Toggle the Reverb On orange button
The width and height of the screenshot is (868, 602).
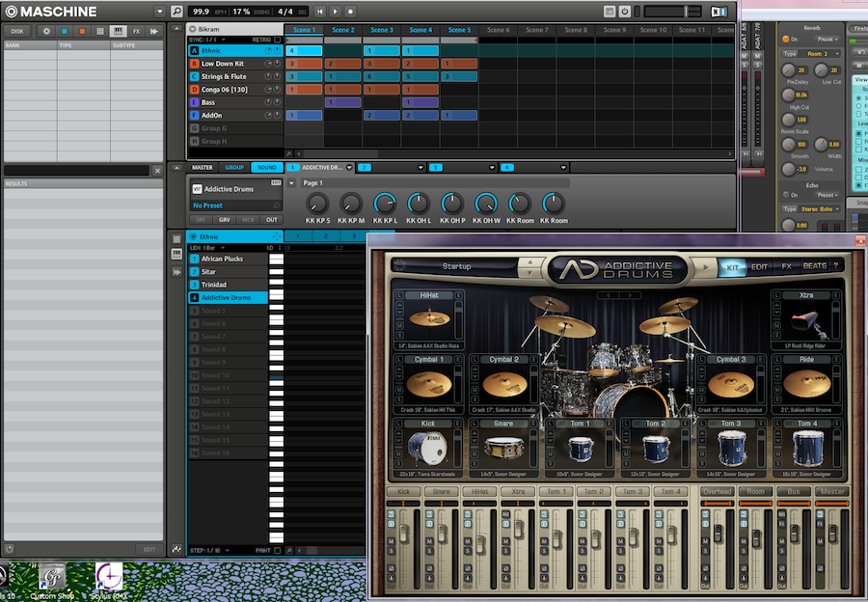785,40
